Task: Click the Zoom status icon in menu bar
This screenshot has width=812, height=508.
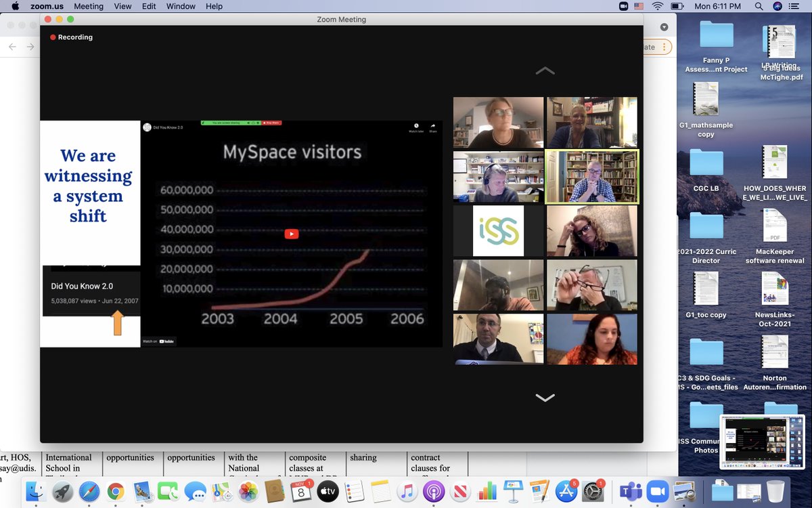Action: point(624,6)
